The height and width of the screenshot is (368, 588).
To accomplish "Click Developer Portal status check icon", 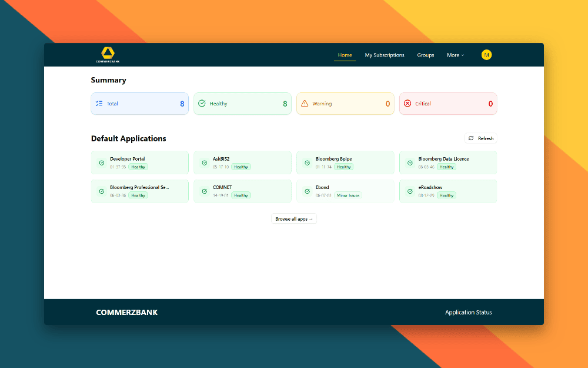I will pos(102,163).
